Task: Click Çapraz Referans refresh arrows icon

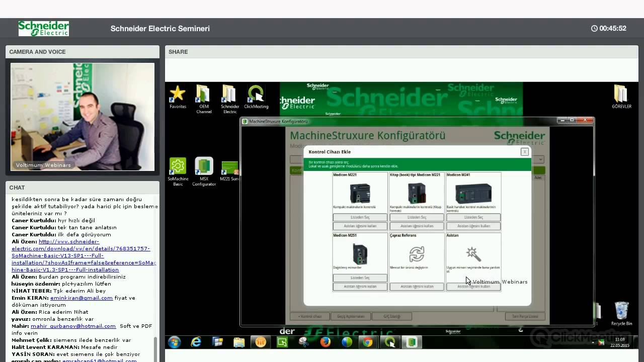Action: point(417,254)
